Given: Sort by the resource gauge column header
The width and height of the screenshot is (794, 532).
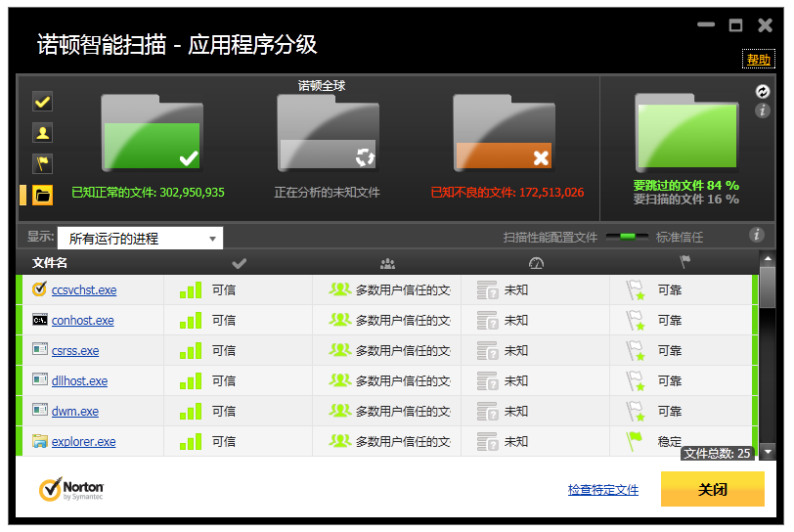Looking at the screenshot, I should pyautogui.click(x=536, y=263).
